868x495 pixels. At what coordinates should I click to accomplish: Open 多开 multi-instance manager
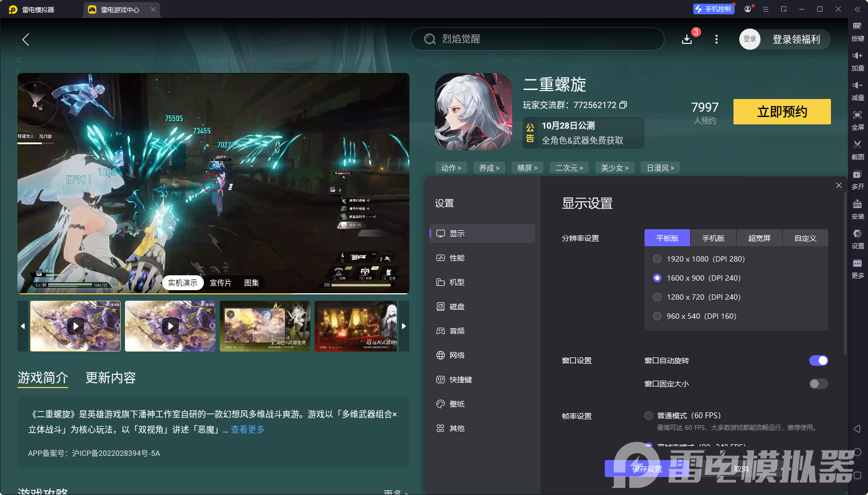(858, 180)
